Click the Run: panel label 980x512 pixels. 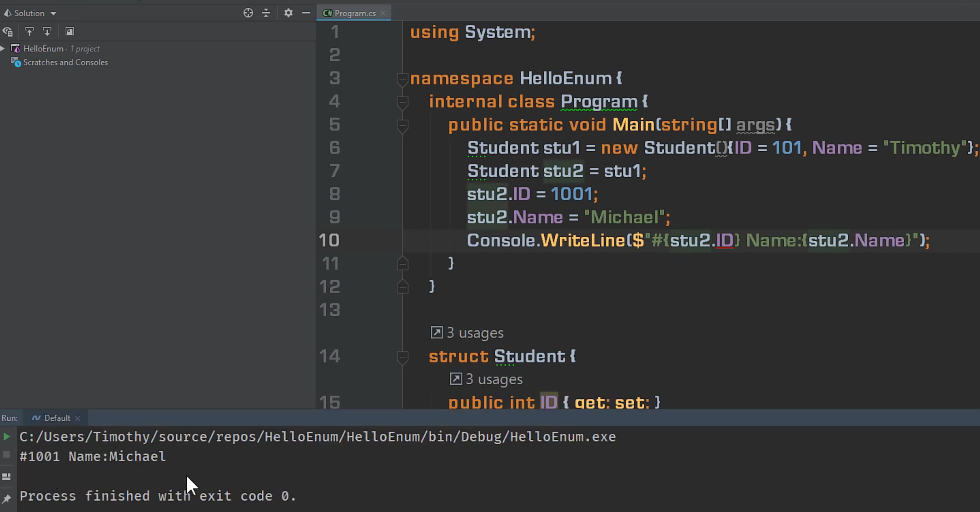[x=10, y=418]
